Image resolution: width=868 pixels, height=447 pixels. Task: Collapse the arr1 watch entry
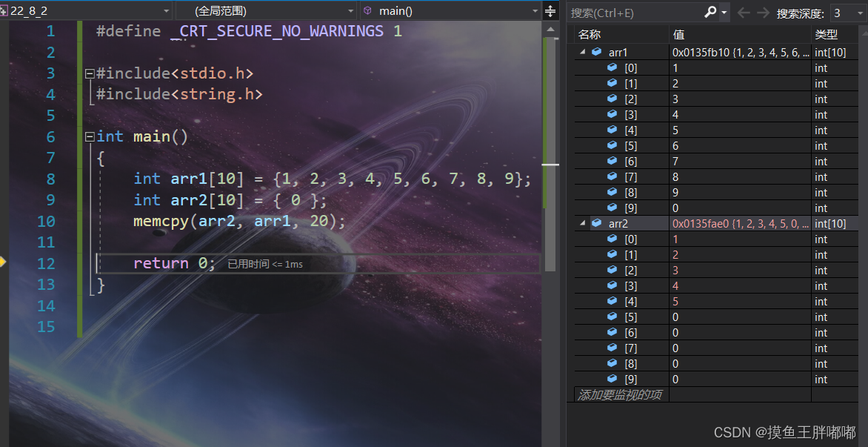(x=582, y=52)
